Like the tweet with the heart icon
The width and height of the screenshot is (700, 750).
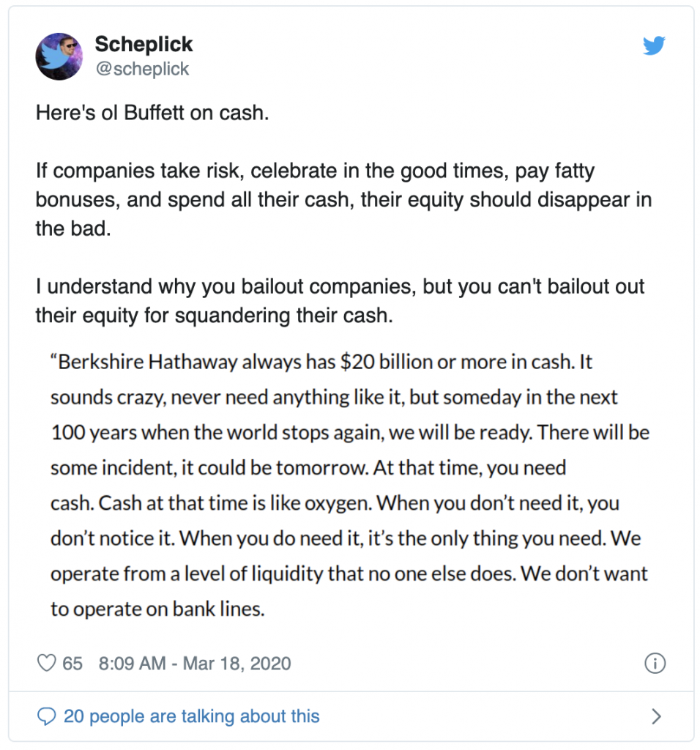[47, 664]
